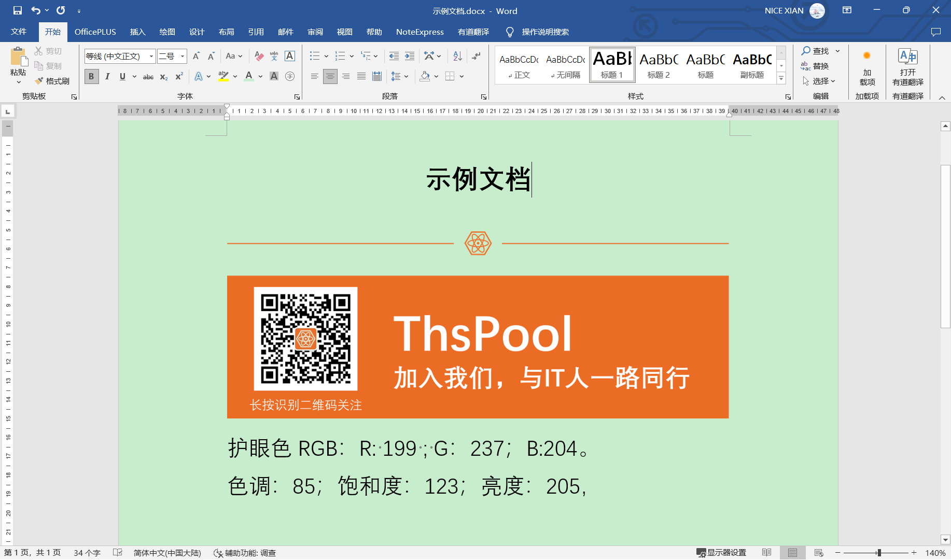Toggle Italic formatting
Viewport: 951px width, 560px height.
point(107,76)
